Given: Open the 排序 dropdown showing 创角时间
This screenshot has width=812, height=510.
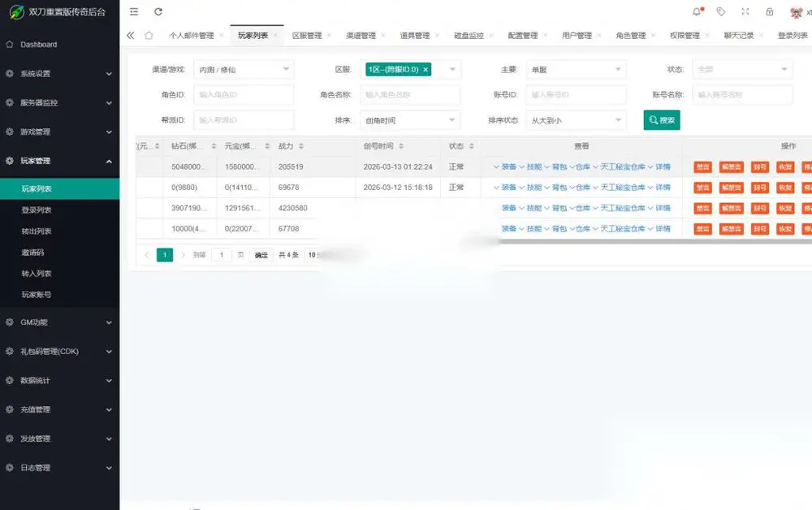Looking at the screenshot, I should [x=411, y=120].
